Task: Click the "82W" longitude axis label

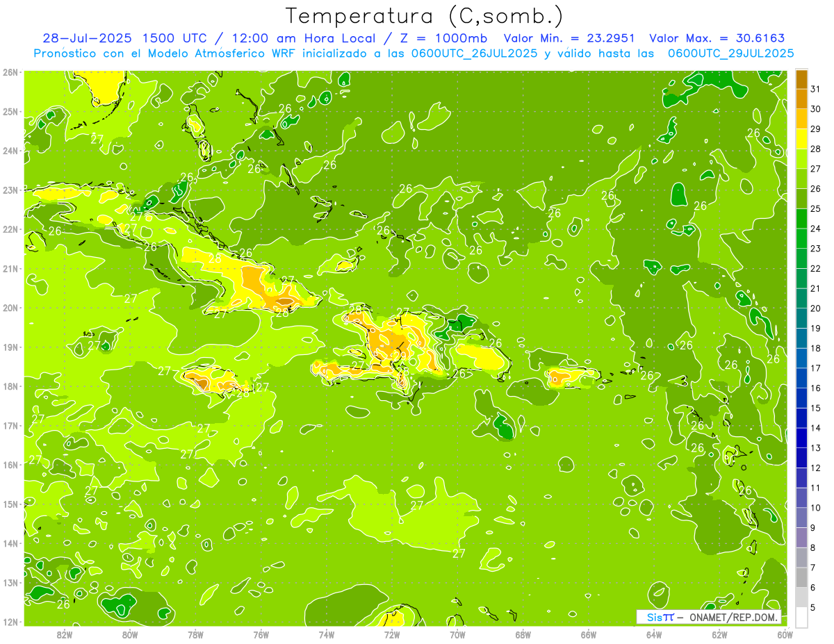Action: click(64, 634)
